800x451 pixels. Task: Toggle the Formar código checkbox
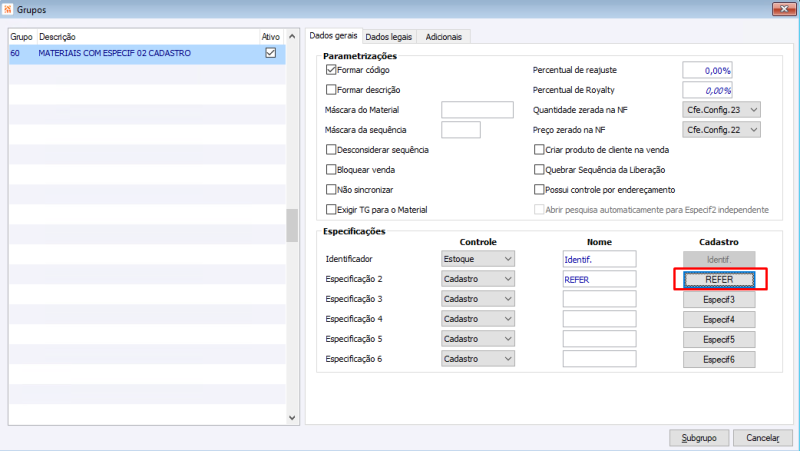pos(332,71)
